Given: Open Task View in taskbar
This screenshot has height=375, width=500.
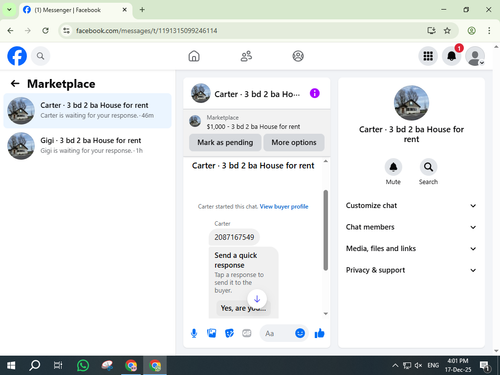Looking at the screenshot, I should click(58, 366).
